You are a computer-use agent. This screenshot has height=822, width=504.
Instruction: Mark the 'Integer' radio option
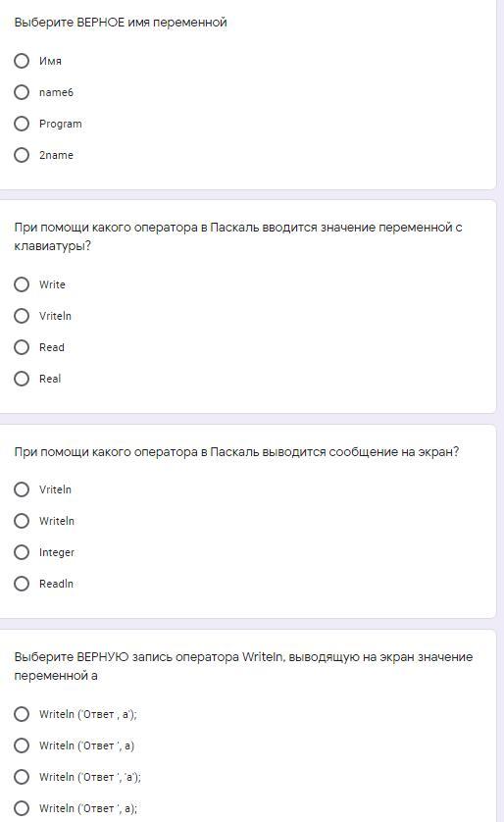(x=22, y=552)
